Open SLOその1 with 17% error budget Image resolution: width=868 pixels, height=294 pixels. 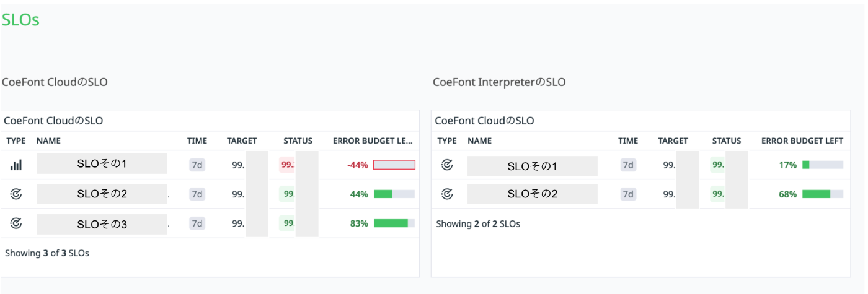(x=533, y=166)
